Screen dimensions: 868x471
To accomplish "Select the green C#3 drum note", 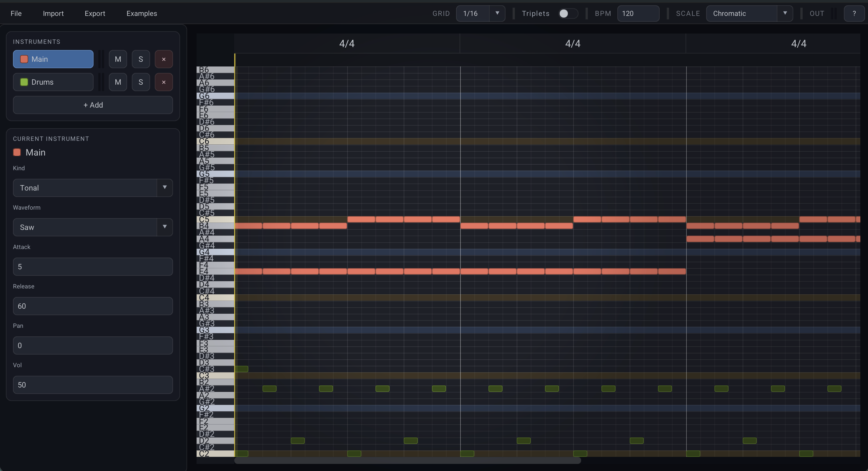I will [242, 369].
